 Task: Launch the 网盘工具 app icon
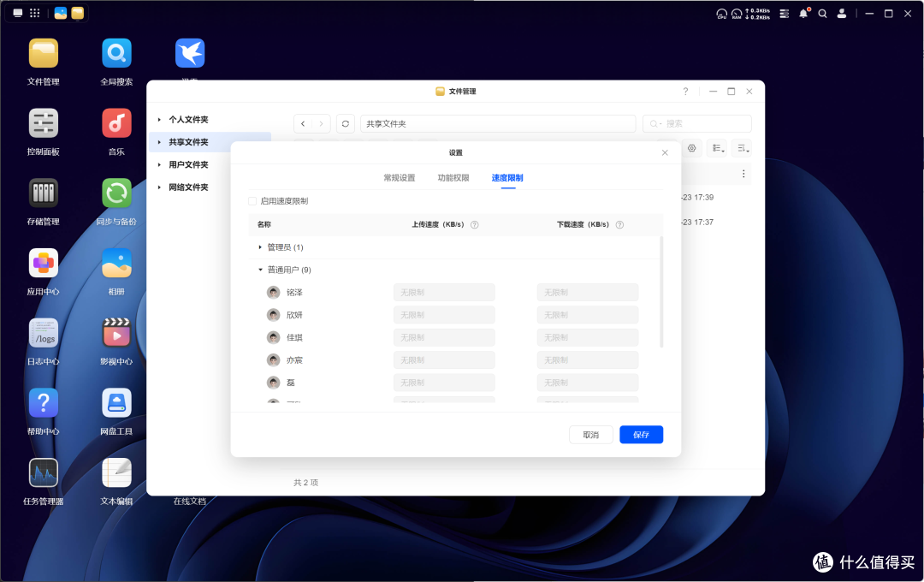116,403
